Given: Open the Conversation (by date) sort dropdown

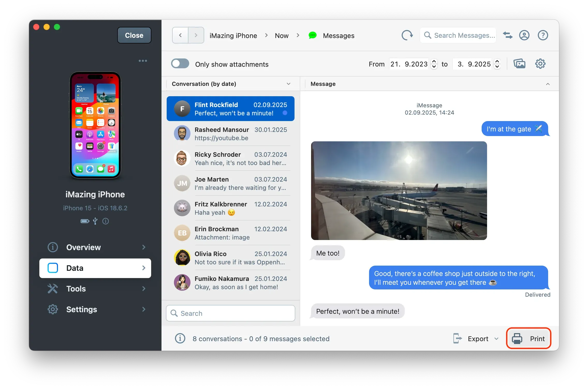Looking at the screenshot, I should point(288,84).
